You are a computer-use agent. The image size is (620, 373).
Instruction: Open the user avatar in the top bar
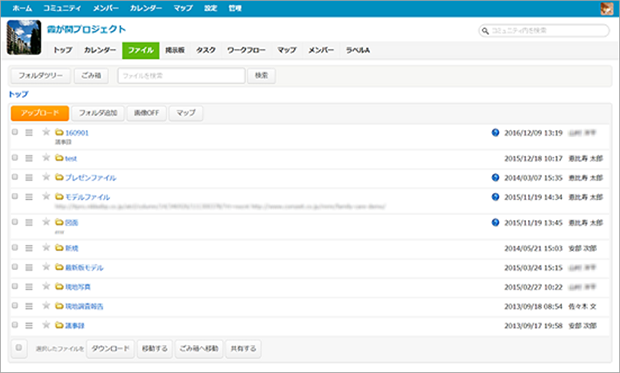pyautogui.click(x=607, y=8)
